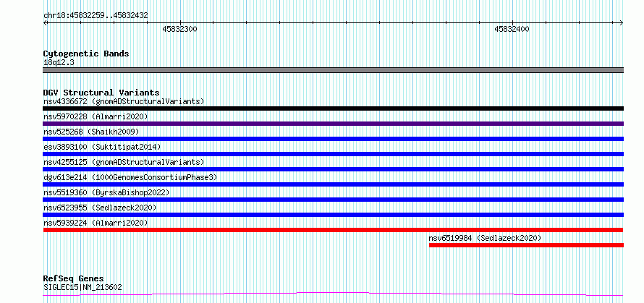
Task: Click the blue dgv613e214 variant bar
Action: 333,184
